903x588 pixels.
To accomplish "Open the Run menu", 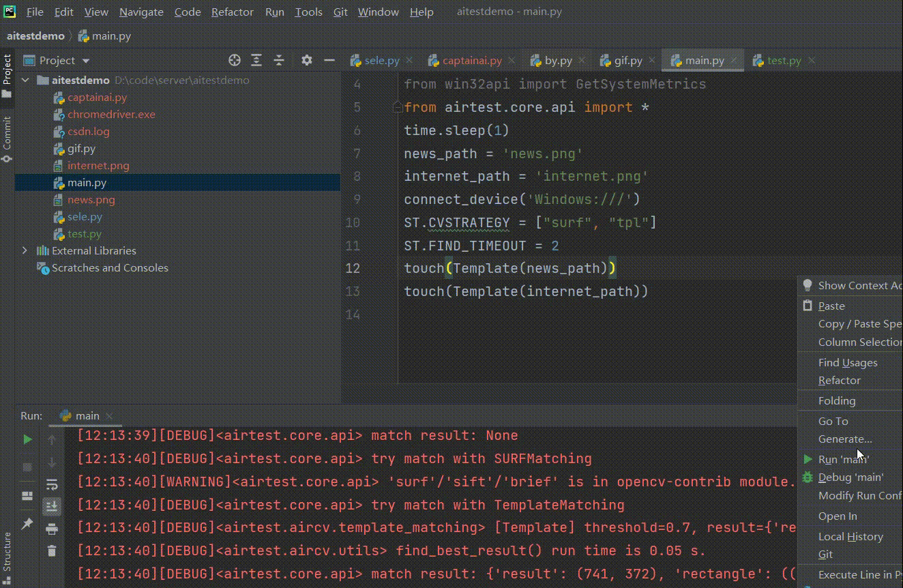I will point(275,12).
